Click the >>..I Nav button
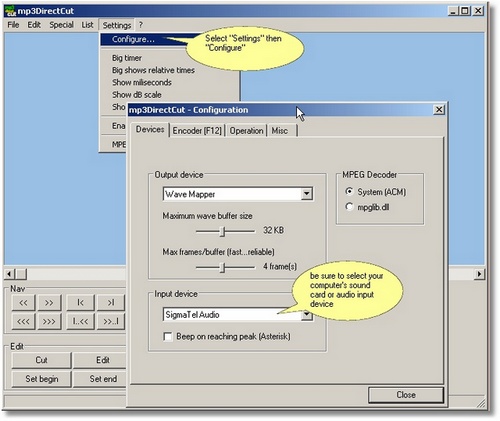The height and width of the screenshot is (421, 500). pyautogui.click(x=111, y=322)
